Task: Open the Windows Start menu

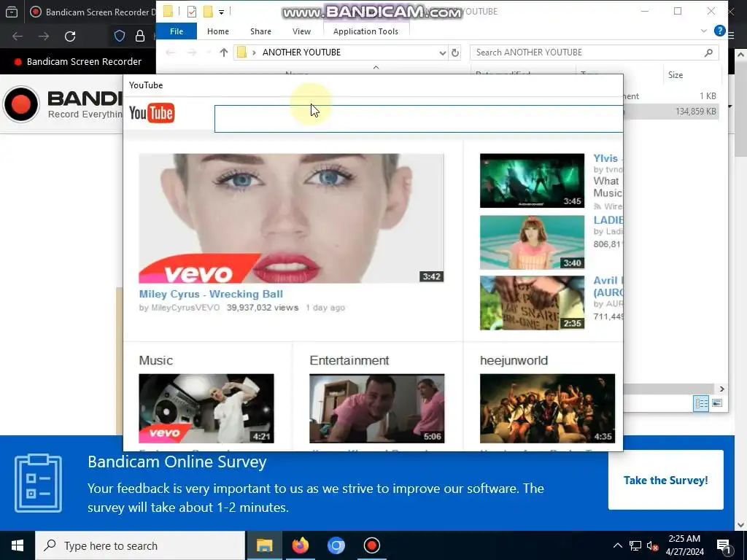Action: (x=18, y=545)
